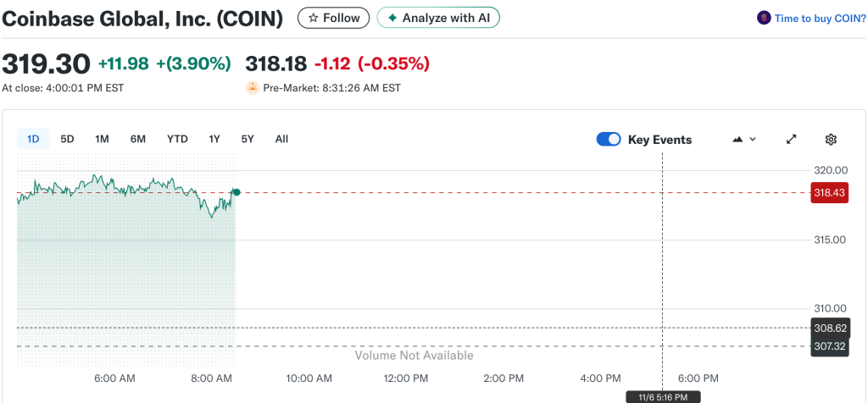
Task: Click the star icon in Follow button
Action: tap(313, 18)
